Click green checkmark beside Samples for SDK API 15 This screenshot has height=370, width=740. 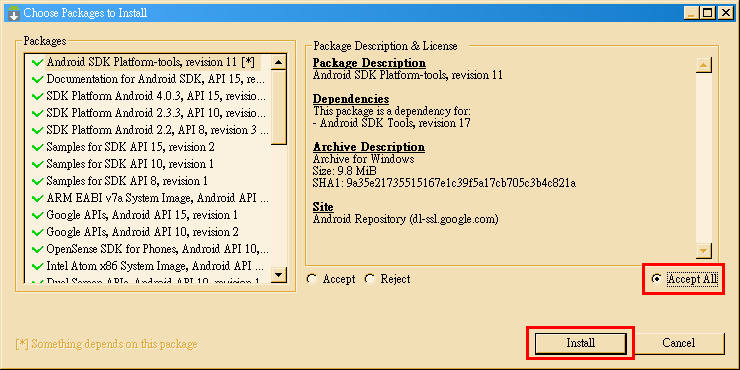pyautogui.click(x=37, y=147)
